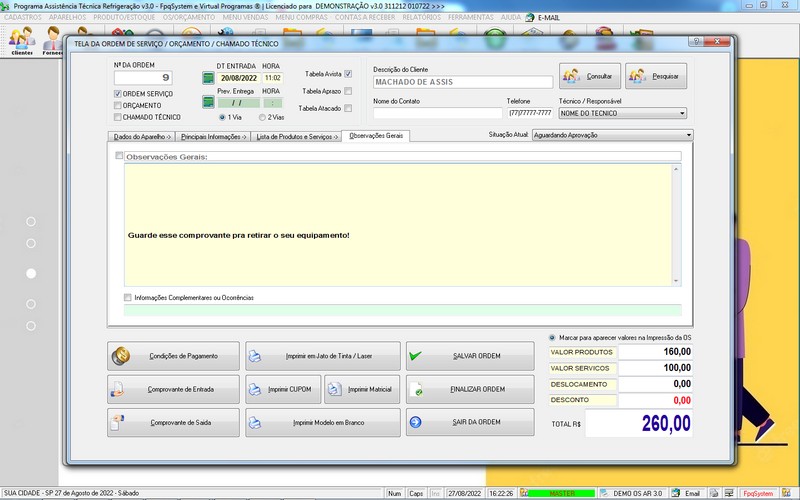
Task: Open the PRODUTO/ESTOQUE menu
Action: click(x=124, y=17)
